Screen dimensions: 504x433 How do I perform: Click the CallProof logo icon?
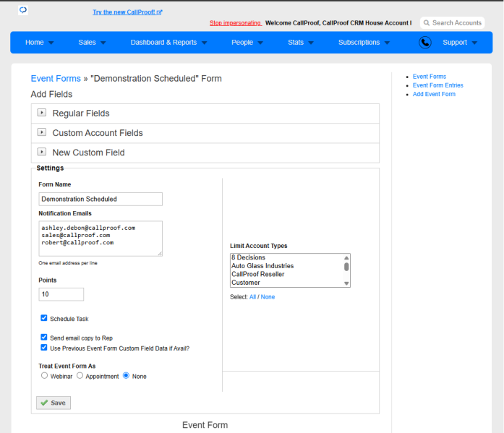tap(23, 10)
